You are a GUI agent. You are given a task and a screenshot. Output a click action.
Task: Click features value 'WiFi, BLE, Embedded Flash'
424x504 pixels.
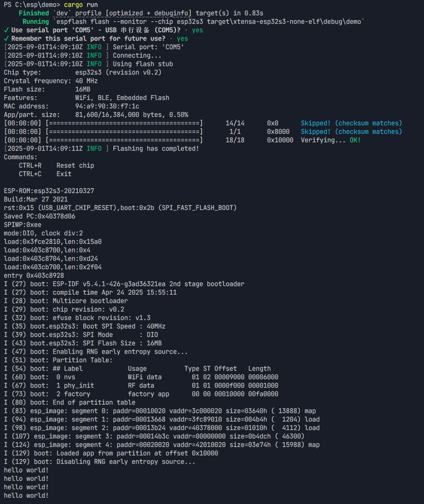tap(122, 98)
